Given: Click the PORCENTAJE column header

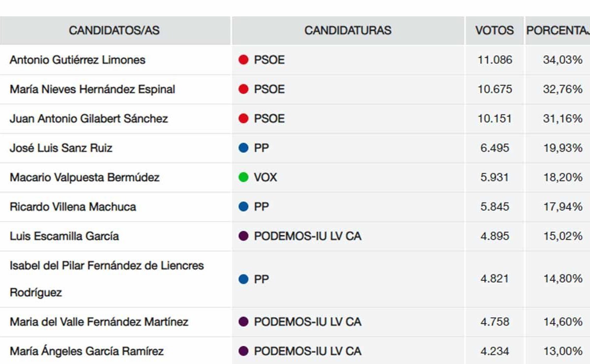Looking at the screenshot, I should click(558, 30).
